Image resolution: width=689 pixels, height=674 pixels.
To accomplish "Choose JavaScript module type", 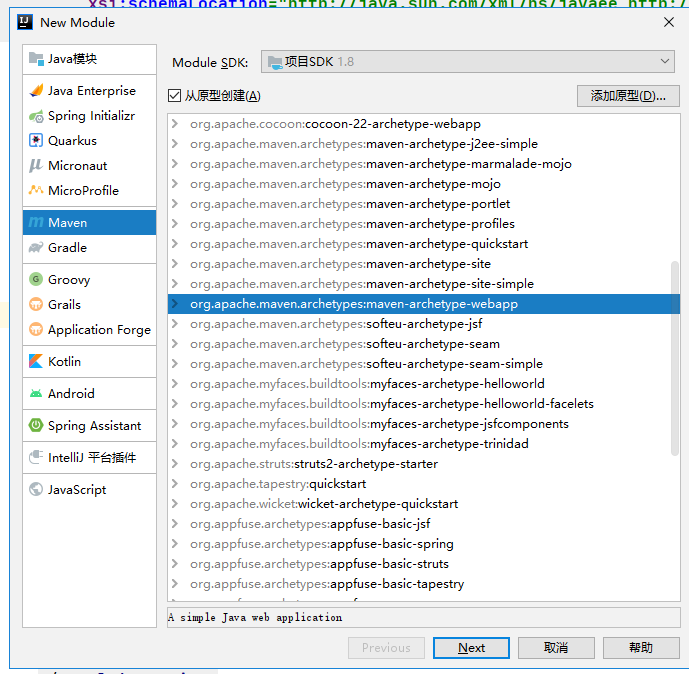I will [x=90, y=489].
